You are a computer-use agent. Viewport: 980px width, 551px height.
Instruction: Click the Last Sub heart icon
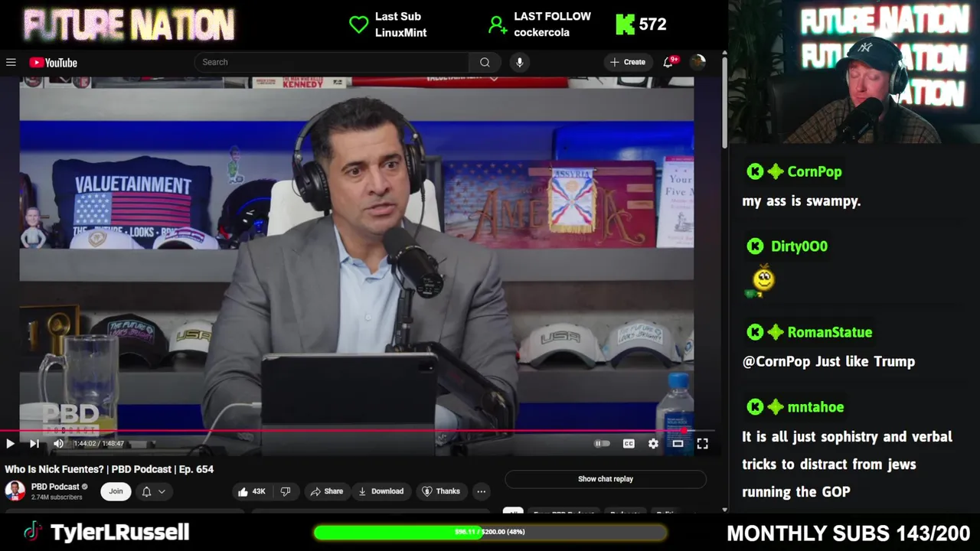tap(358, 24)
